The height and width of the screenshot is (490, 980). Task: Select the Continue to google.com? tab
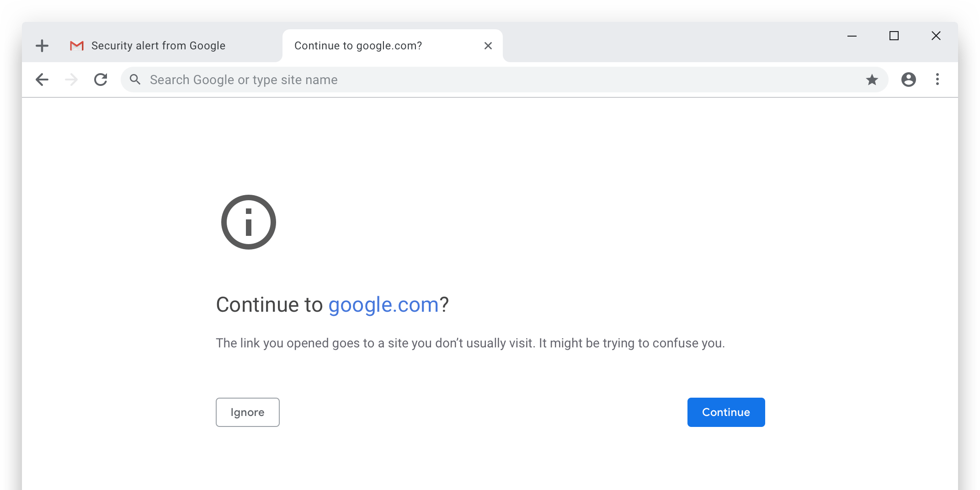click(x=358, y=46)
